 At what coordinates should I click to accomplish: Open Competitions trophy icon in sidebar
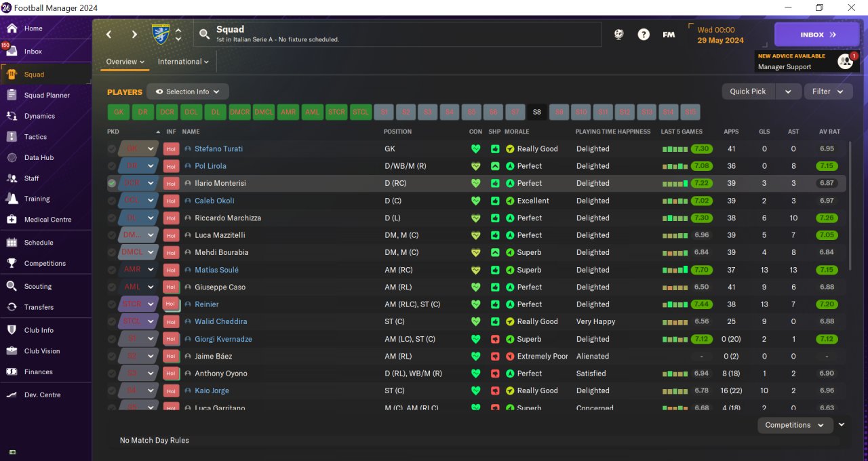[12, 264]
